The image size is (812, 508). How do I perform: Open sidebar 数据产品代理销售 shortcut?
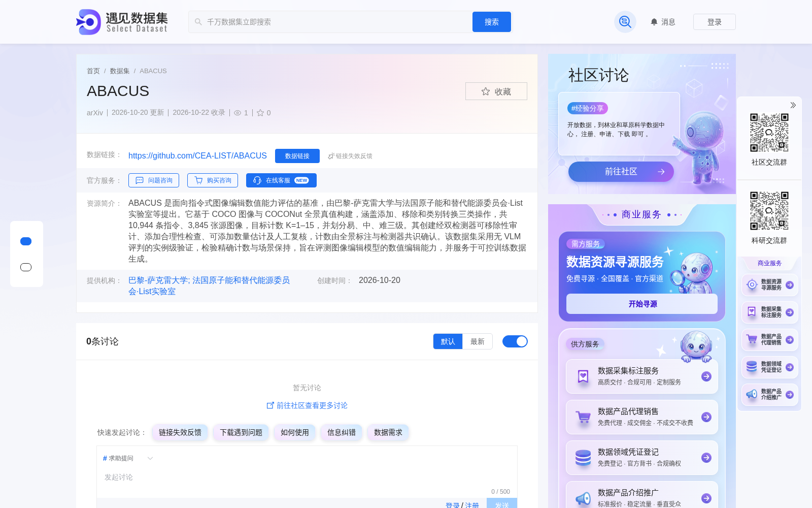pos(770,340)
